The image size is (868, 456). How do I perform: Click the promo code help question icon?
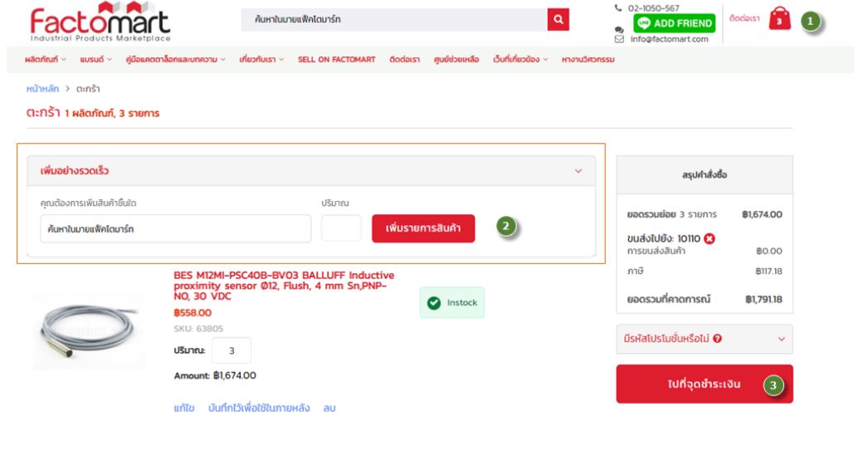(718, 339)
